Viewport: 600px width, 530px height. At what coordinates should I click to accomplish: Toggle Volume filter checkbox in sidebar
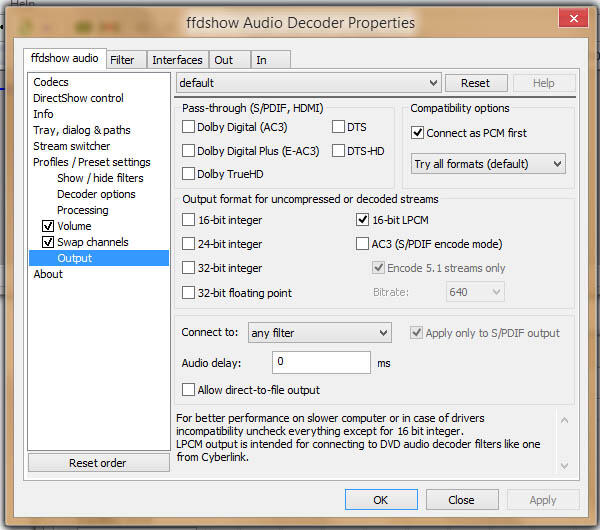pyautogui.click(x=48, y=226)
